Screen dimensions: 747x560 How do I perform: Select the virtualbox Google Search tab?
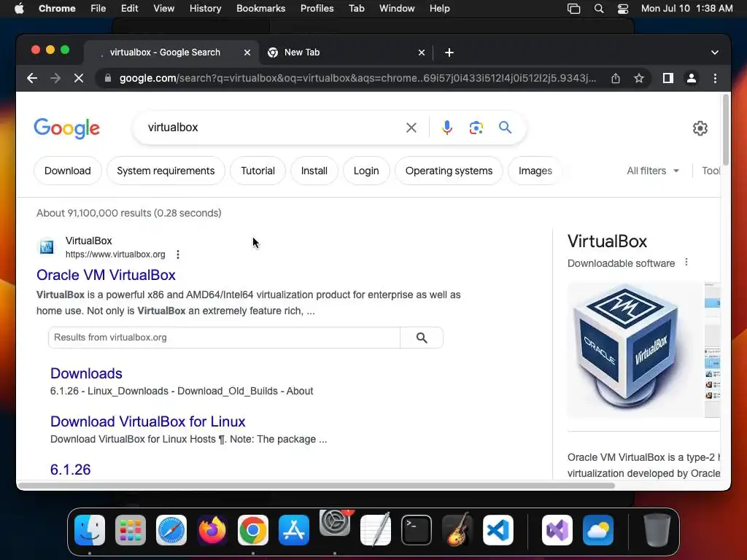click(171, 52)
